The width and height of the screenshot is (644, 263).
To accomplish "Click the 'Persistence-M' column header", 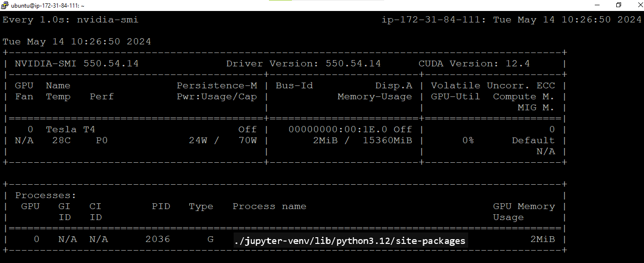I will [x=217, y=85].
